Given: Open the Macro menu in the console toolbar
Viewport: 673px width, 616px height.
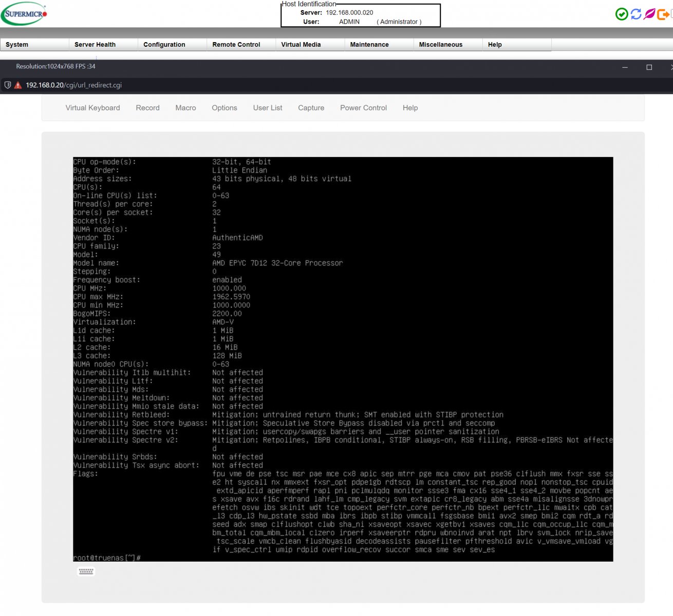Looking at the screenshot, I should coord(185,108).
